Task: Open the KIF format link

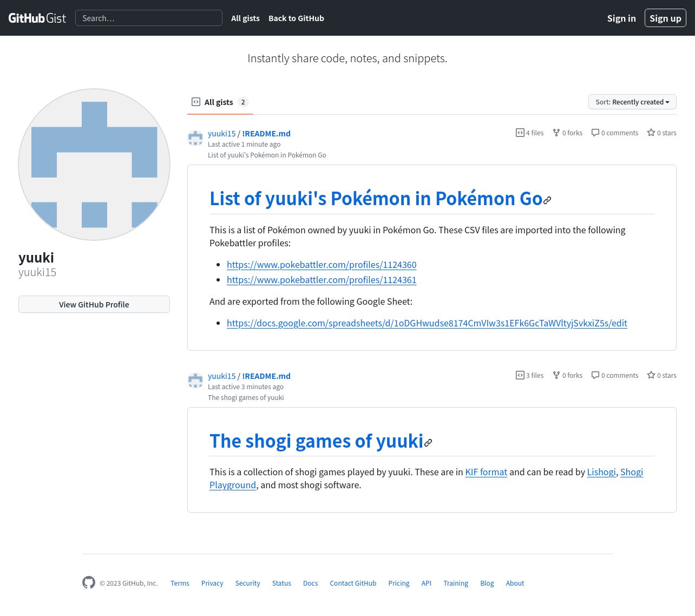Action: pyautogui.click(x=486, y=472)
